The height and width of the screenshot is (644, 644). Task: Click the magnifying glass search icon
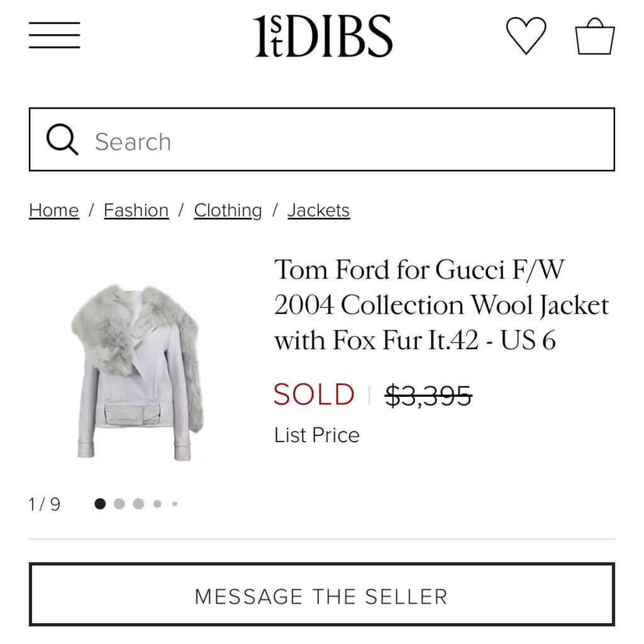pos(62,139)
